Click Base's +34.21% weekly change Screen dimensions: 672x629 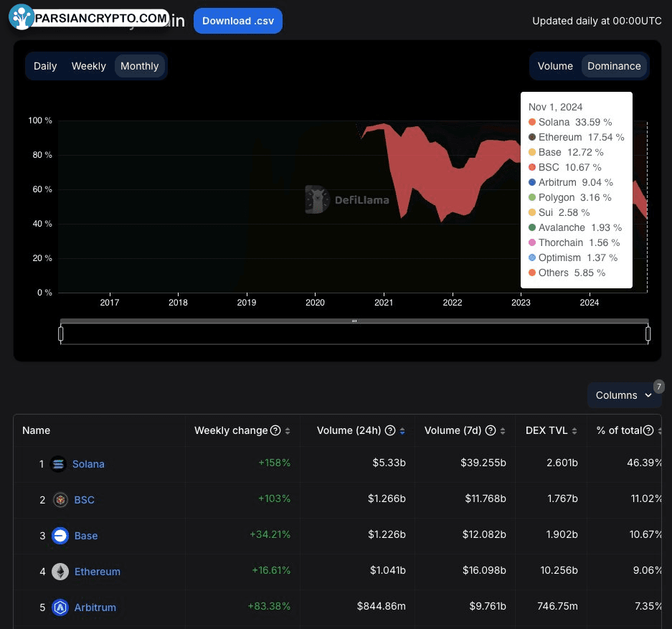click(270, 534)
